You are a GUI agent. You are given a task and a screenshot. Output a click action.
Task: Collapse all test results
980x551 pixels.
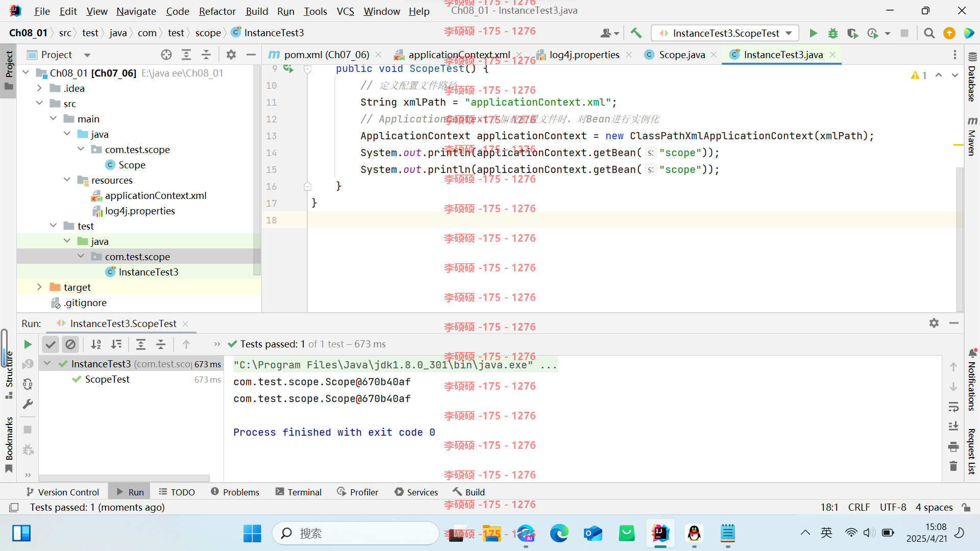[161, 344]
